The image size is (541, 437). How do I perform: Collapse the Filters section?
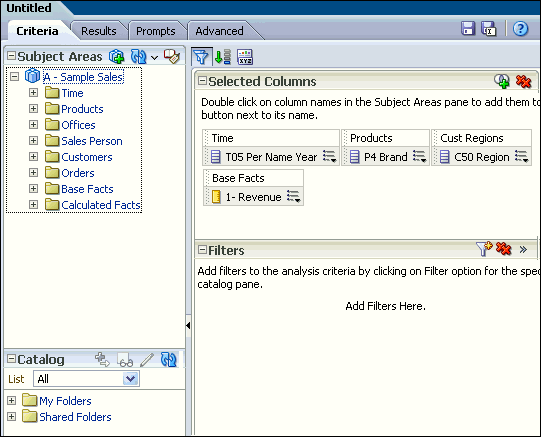pyautogui.click(x=202, y=250)
